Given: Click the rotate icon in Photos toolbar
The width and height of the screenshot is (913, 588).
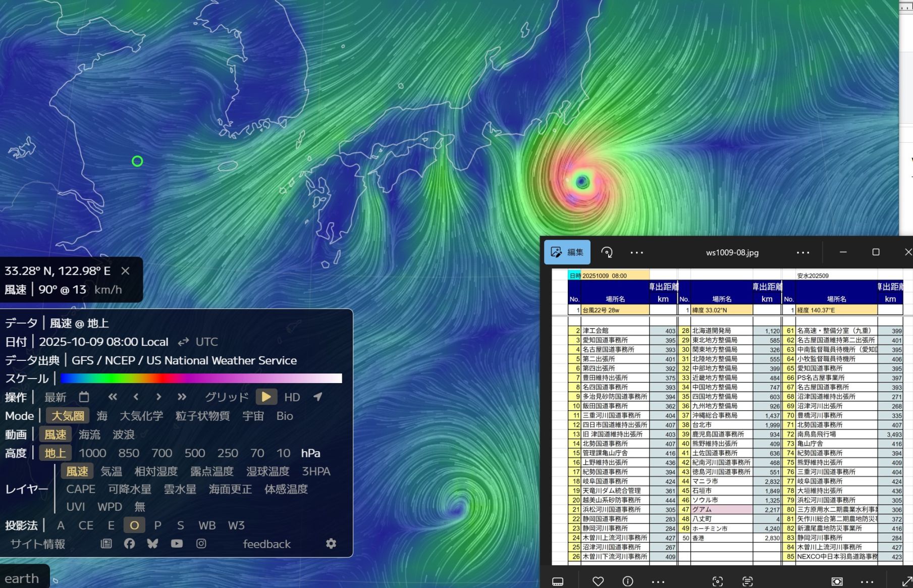Looking at the screenshot, I should click(607, 252).
